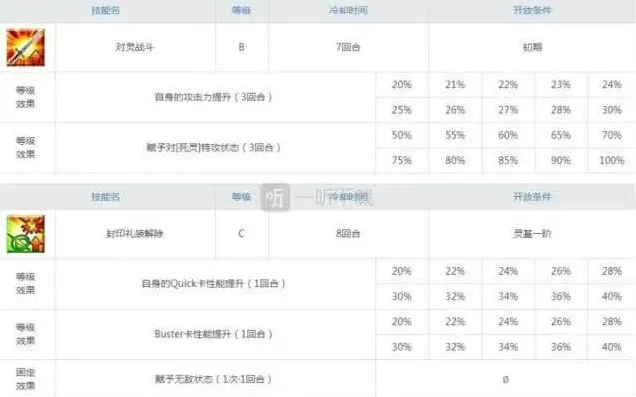The height and width of the screenshot is (397, 636).
Task: Select the 封印礼装解除 skill name cell
Action: (x=135, y=234)
